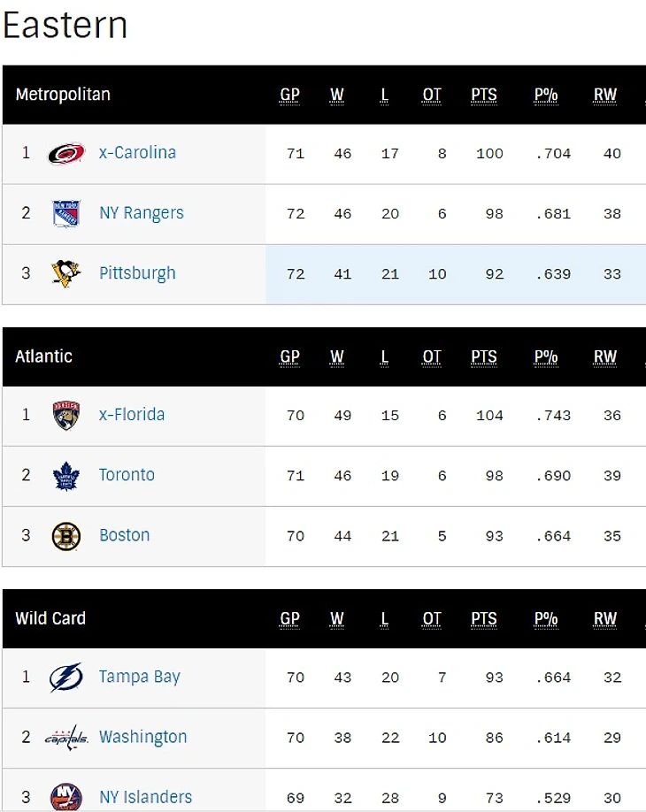Click the NY Rangers team logo
Viewport: 646px width, 812px height.
pos(65,213)
